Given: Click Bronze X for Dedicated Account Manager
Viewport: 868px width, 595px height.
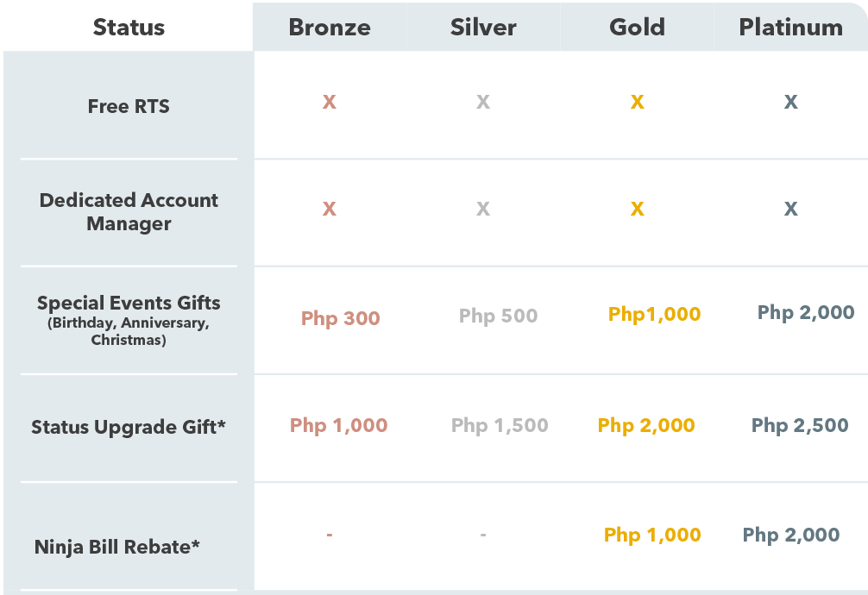Looking at the screenshot, I should click(330, 209).
